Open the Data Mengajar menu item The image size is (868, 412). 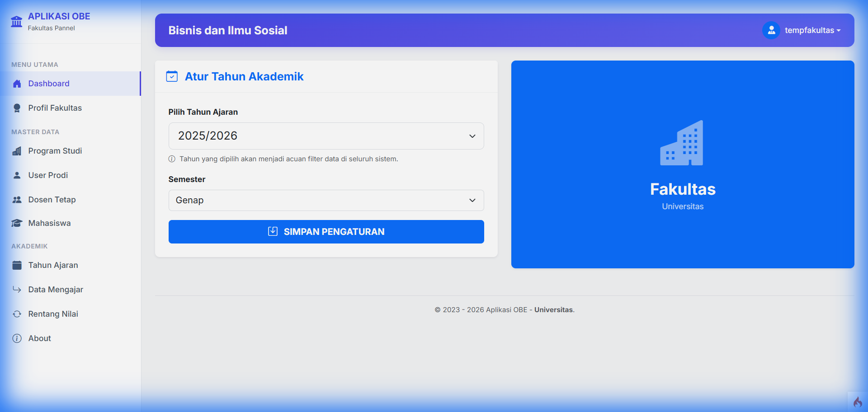click(x=56, y=290)
